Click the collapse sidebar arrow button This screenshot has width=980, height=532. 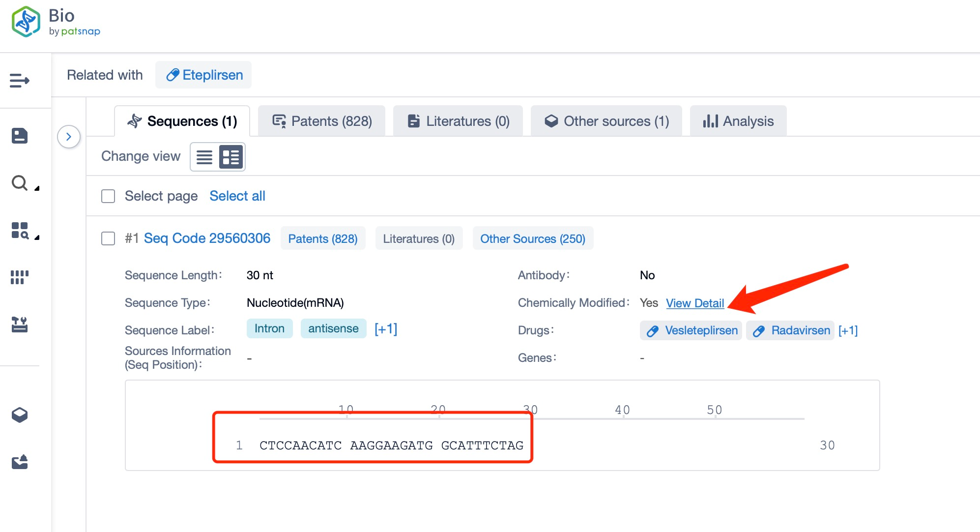pyautogui.click(x=69, y=136)
